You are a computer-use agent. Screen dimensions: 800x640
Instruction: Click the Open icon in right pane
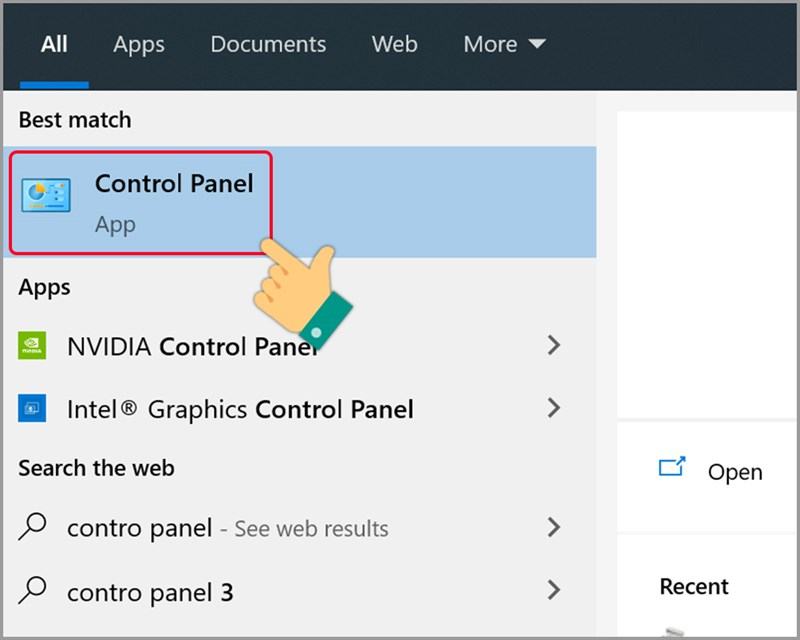point(672,466)
